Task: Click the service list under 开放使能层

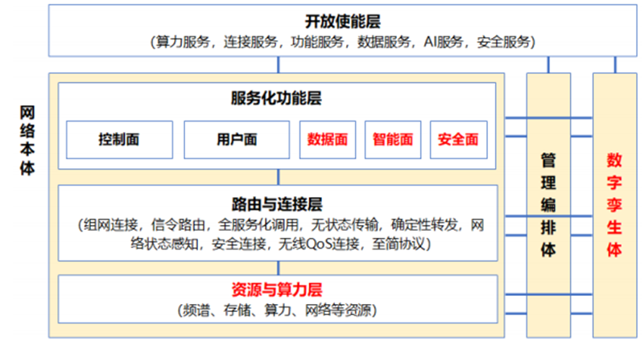Action: pos(343,42)
